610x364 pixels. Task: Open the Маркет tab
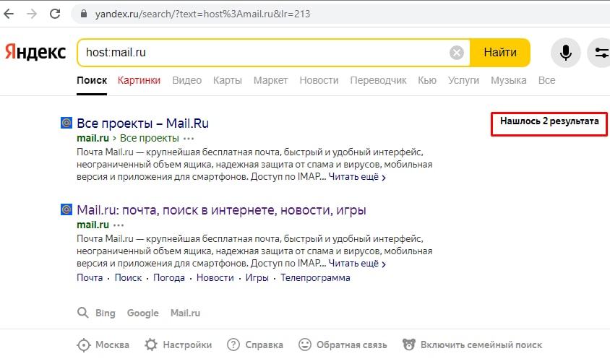271,80
